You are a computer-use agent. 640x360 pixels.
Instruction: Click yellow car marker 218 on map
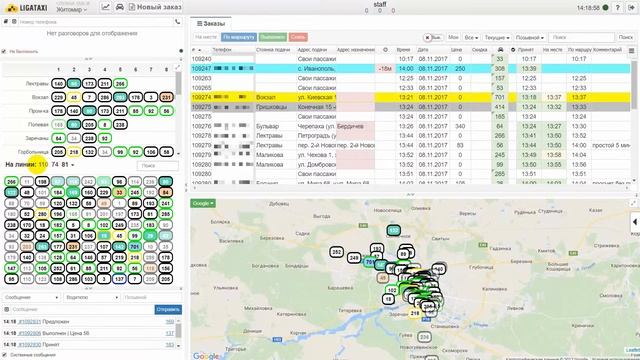(415, 313)
